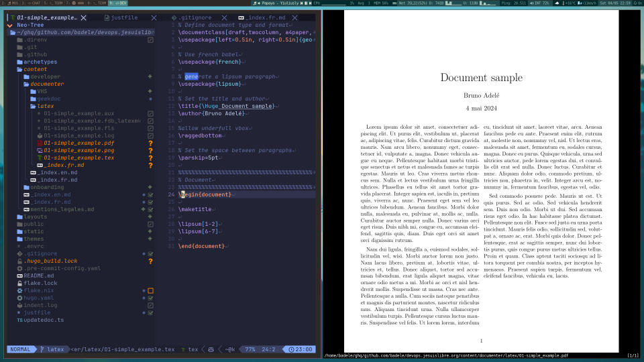Click the git branch icon in statusline
This screenshot has height=362, width=644.
(x=42, y=349)
